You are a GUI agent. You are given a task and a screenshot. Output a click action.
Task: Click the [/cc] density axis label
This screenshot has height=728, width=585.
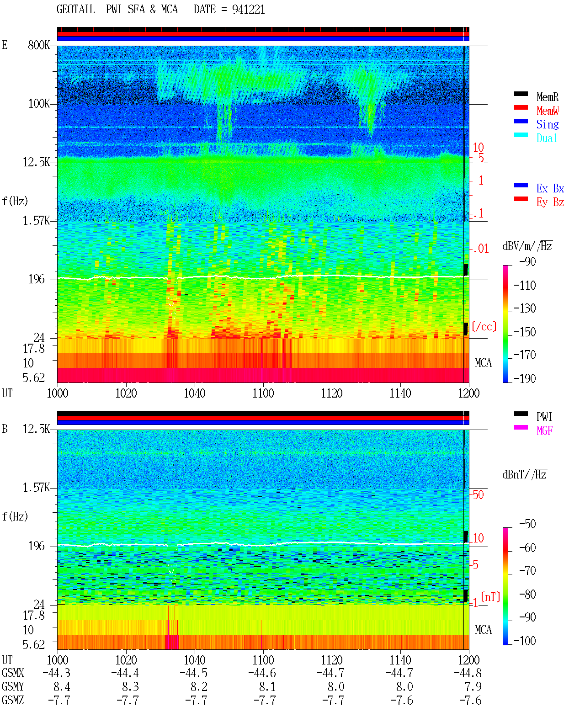pyautogui.click(x=484, y=326)
